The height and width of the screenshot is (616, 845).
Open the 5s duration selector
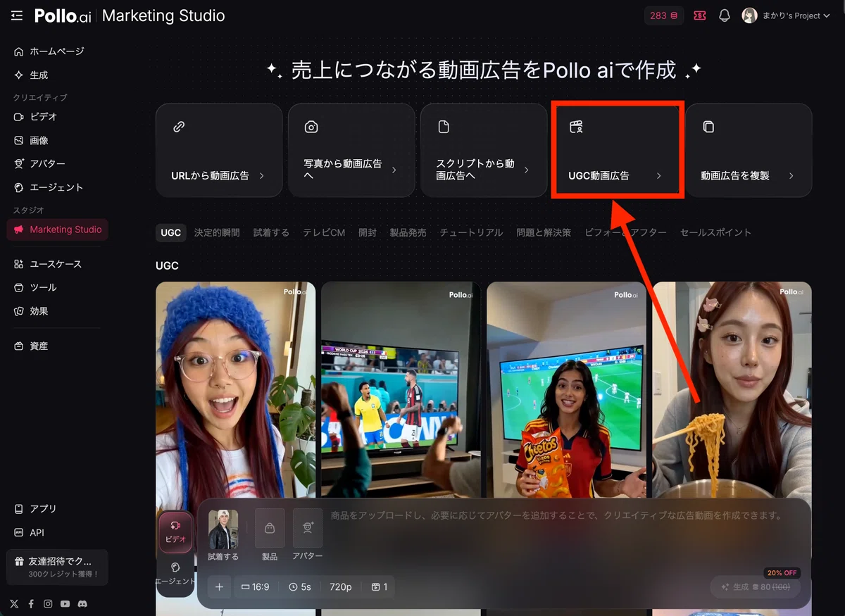300,586
